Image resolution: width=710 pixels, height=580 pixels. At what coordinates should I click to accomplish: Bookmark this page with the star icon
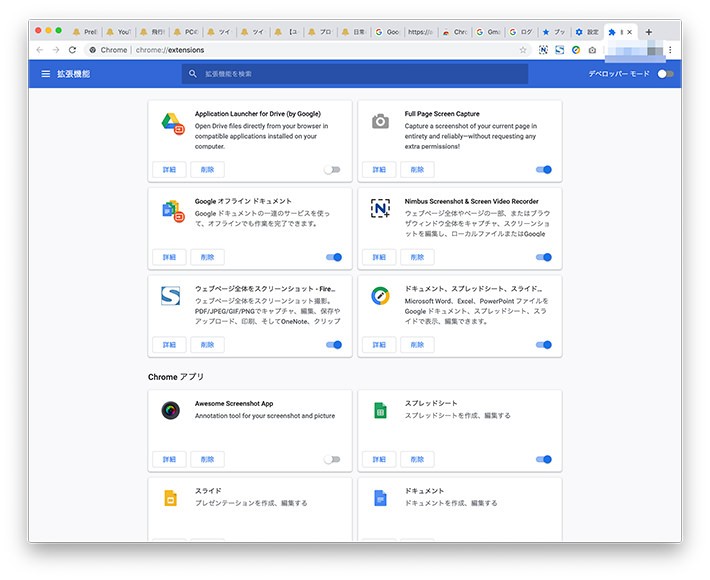point(523,50)
